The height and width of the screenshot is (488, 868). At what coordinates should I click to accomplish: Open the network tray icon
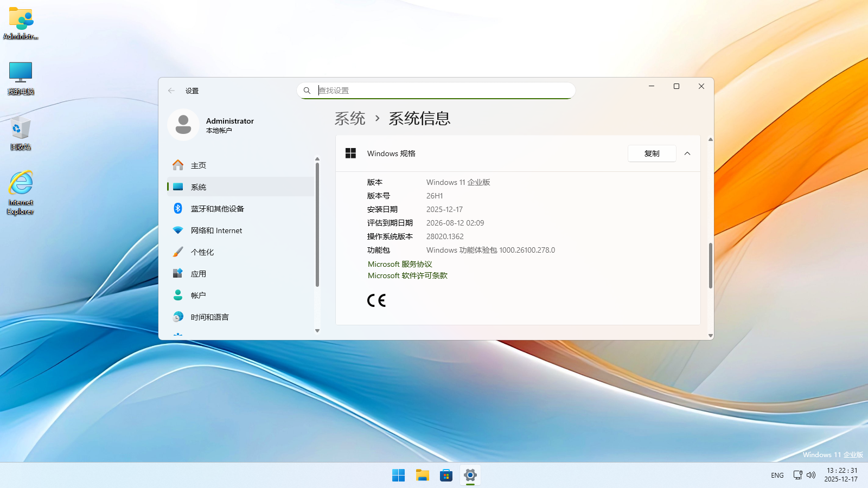point(797,475)
